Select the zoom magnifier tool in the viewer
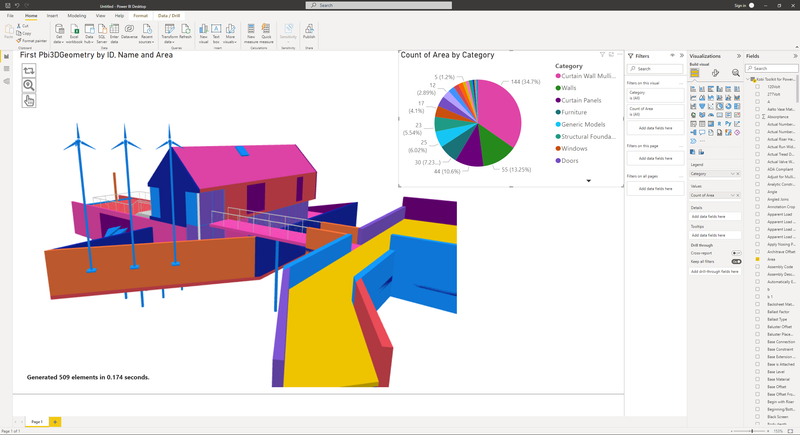The height and width of the screenshot is (435, 800). tap(29, 85)
